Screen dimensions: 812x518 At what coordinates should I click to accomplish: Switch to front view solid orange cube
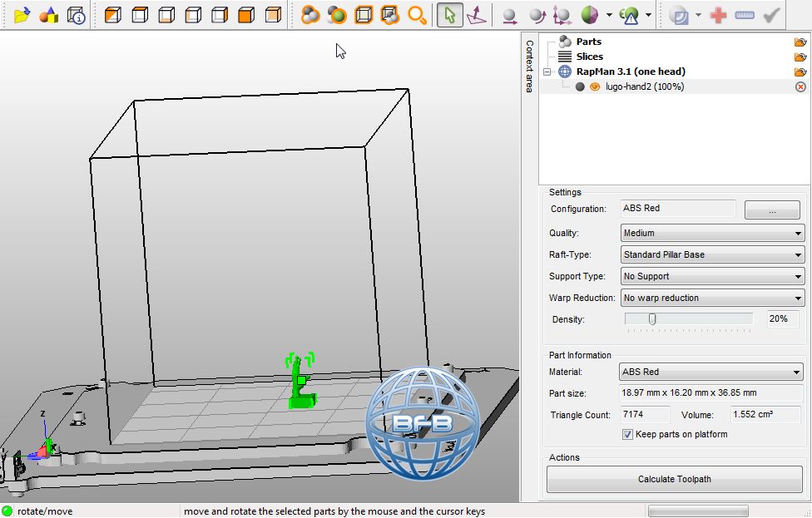click(x=246, y=15)
